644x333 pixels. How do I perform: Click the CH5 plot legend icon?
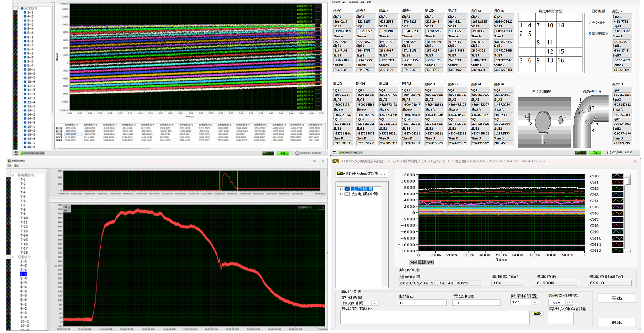coord(617,207)
